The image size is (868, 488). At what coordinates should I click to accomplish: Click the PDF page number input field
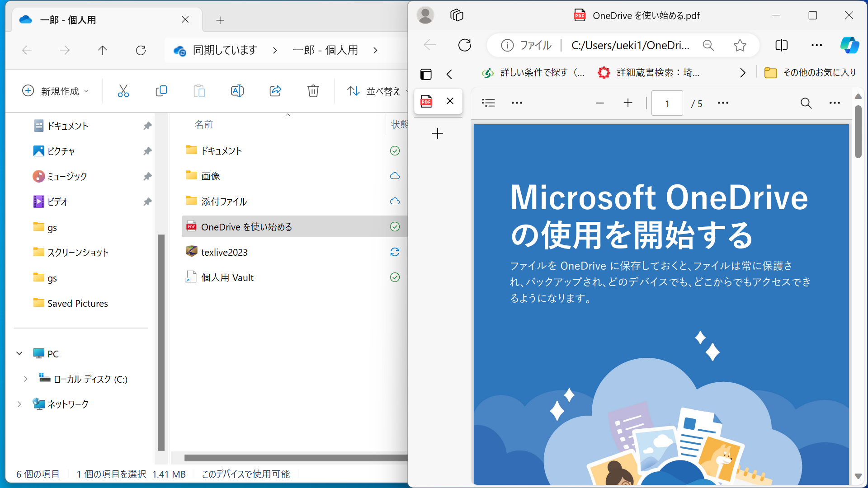(668, 103)
